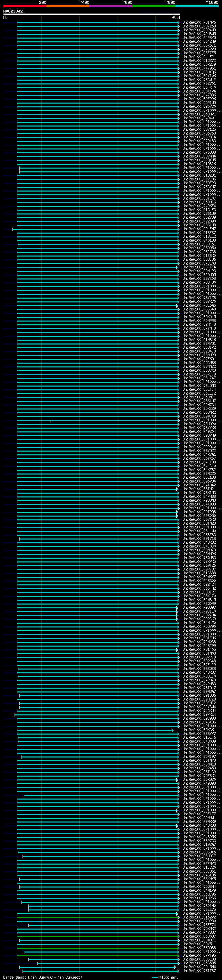
Task: Select the UniRef100_B5RI97 hit label
Action: pyautogui.click(x=199, y=756)
